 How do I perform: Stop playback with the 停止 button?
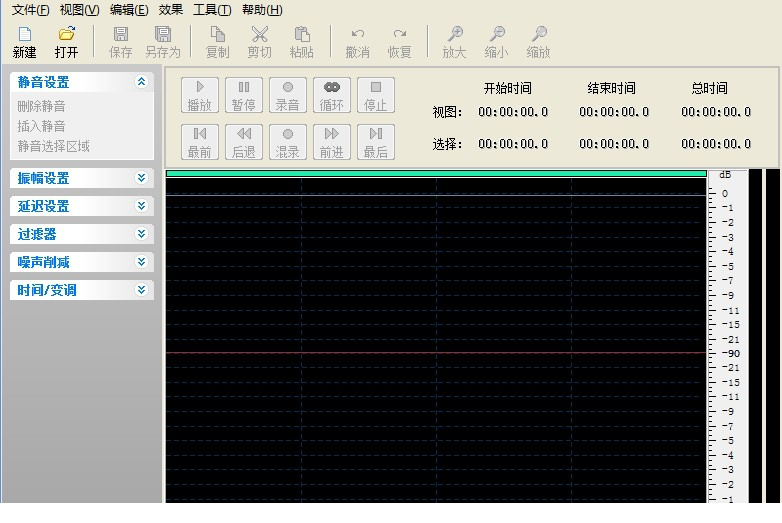[376, 95]
